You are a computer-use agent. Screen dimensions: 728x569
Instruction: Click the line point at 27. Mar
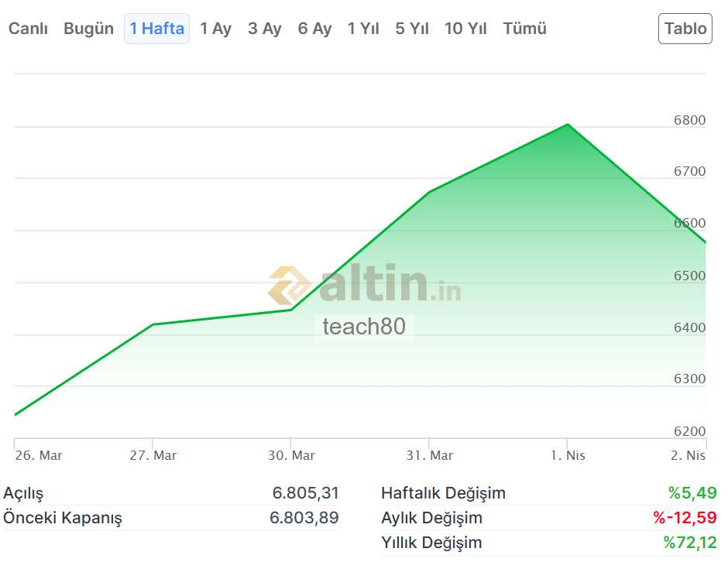point(153,324)
